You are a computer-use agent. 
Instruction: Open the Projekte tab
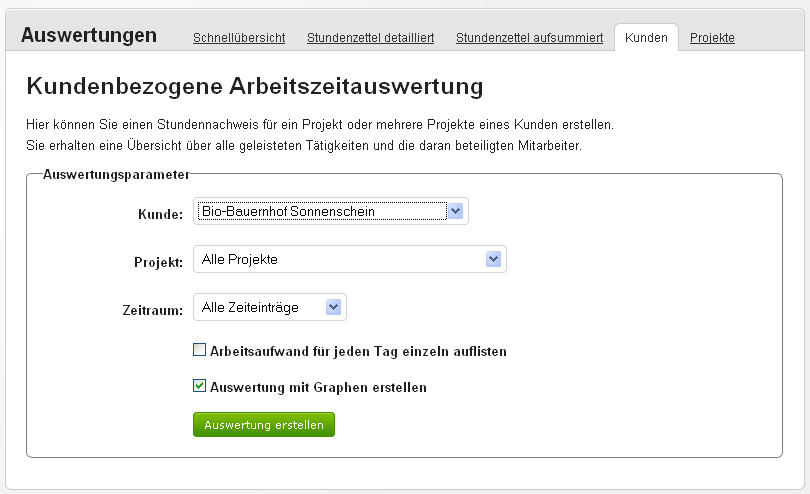712,38
